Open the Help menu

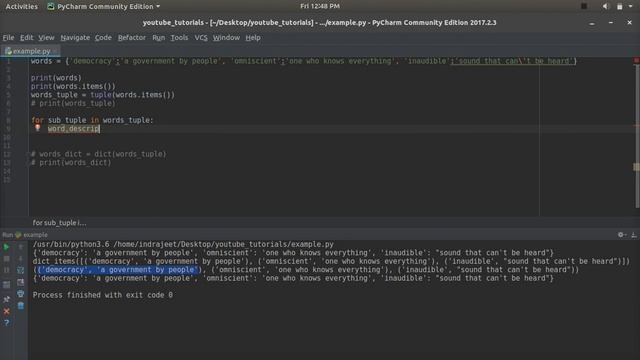point(253,38)
